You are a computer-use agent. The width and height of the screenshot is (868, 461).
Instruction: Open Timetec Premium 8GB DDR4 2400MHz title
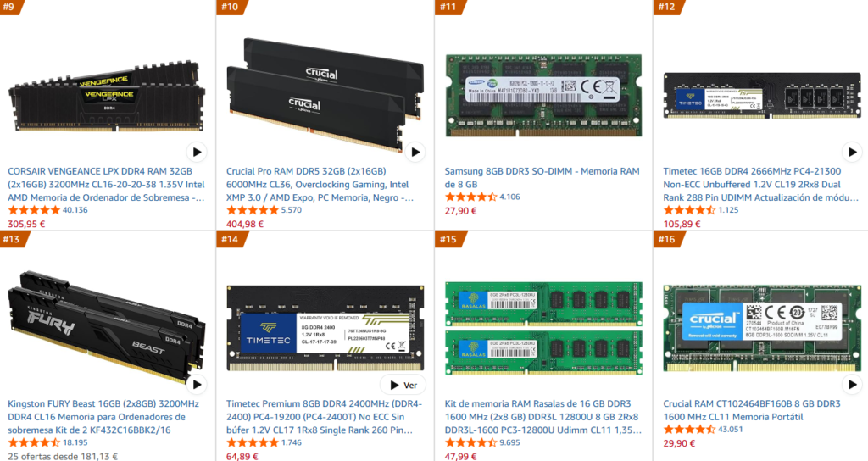click(324, 417)
